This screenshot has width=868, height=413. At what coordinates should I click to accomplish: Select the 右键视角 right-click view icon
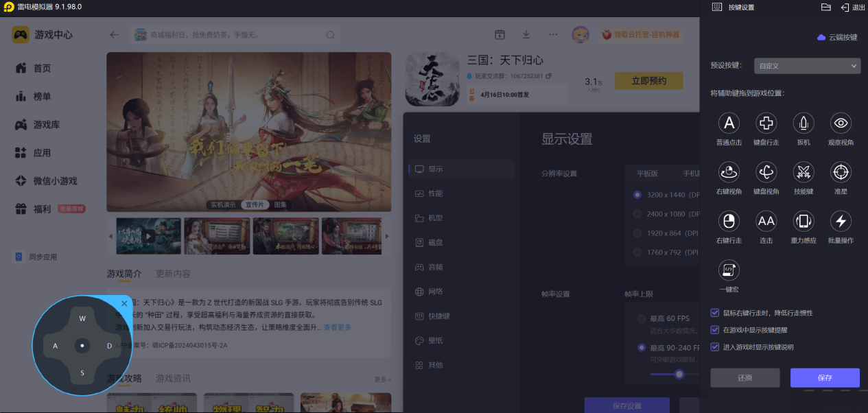[x=729, y=172]
